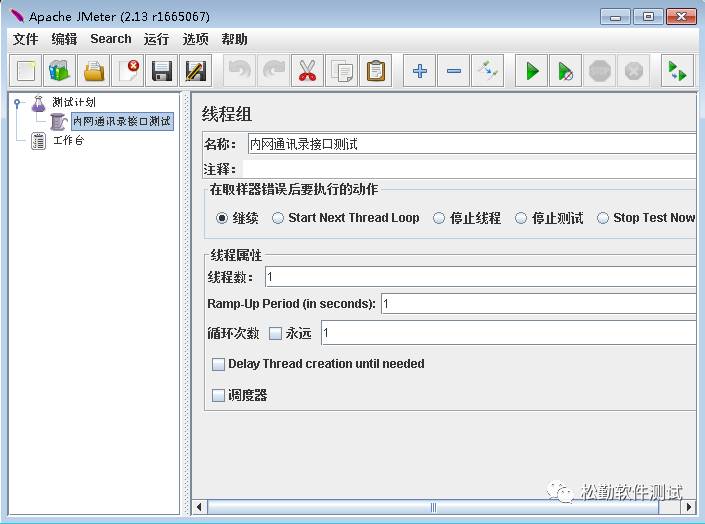
Task: Cut selection with the scissors icon
Action: point(308,71)
